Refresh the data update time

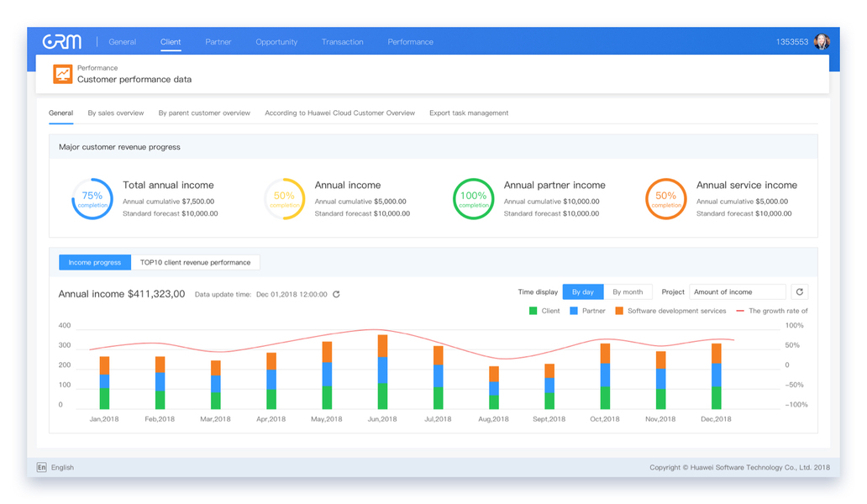coord(336,294)
